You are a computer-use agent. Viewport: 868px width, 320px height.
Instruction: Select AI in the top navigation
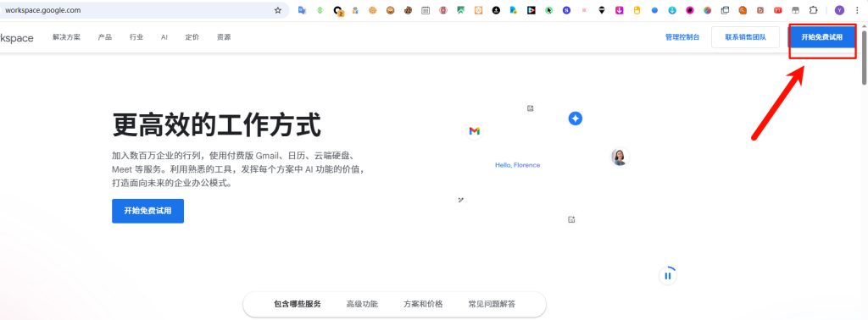point(164,37)
